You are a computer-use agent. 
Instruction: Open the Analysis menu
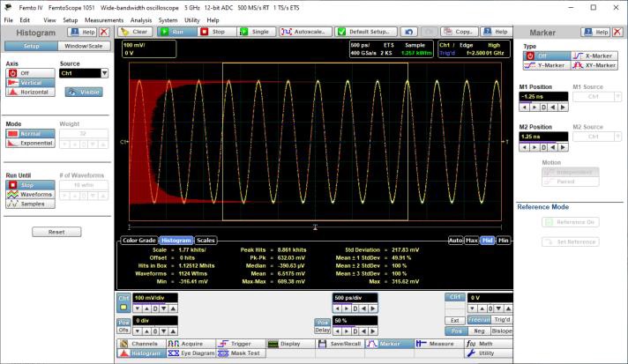[140, 19]
